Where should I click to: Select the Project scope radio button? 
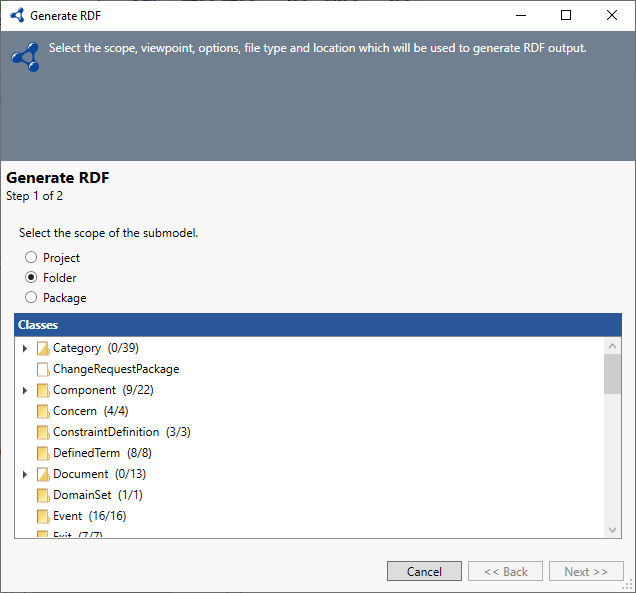[31, 258]
